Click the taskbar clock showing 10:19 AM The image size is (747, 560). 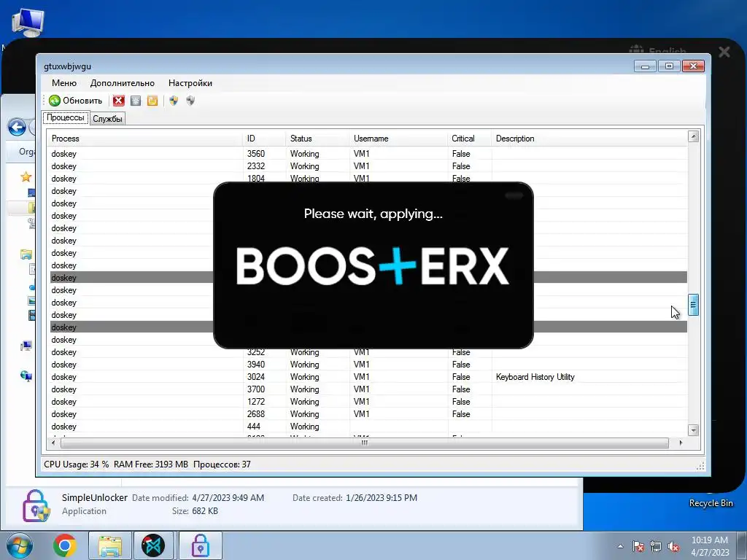710,546
